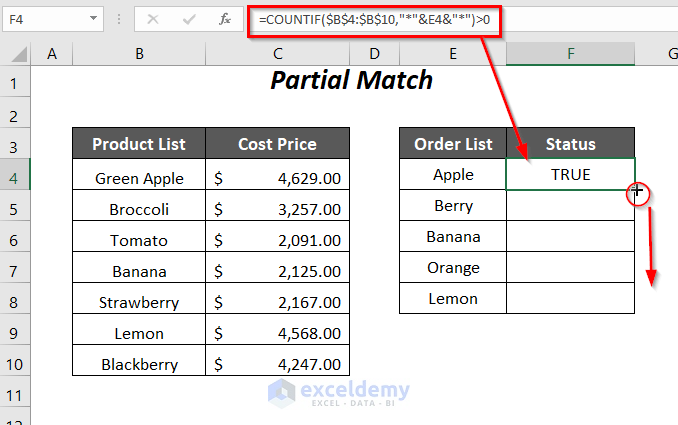Click the fill handle on cell F4
This screenshot has height=425, width=678.
tap(635, 190)
